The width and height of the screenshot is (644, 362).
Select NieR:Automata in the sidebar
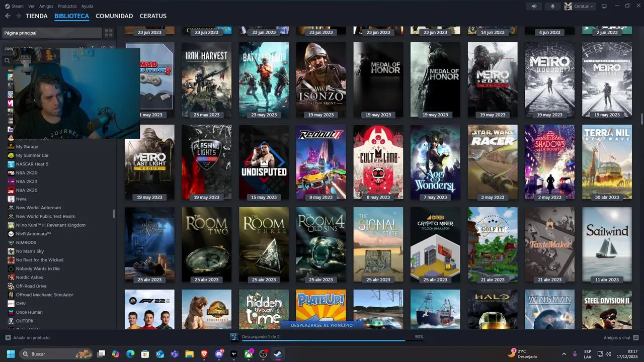click(33, 234)
